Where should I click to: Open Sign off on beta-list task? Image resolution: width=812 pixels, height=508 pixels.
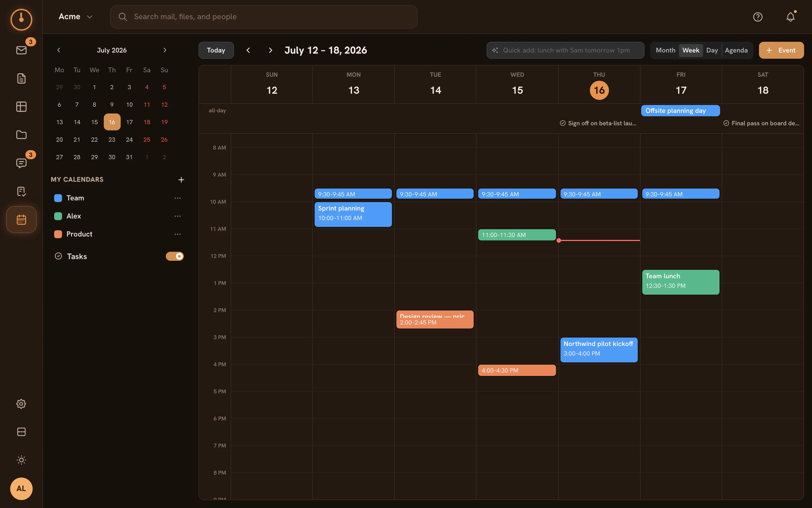pos(599,123)
